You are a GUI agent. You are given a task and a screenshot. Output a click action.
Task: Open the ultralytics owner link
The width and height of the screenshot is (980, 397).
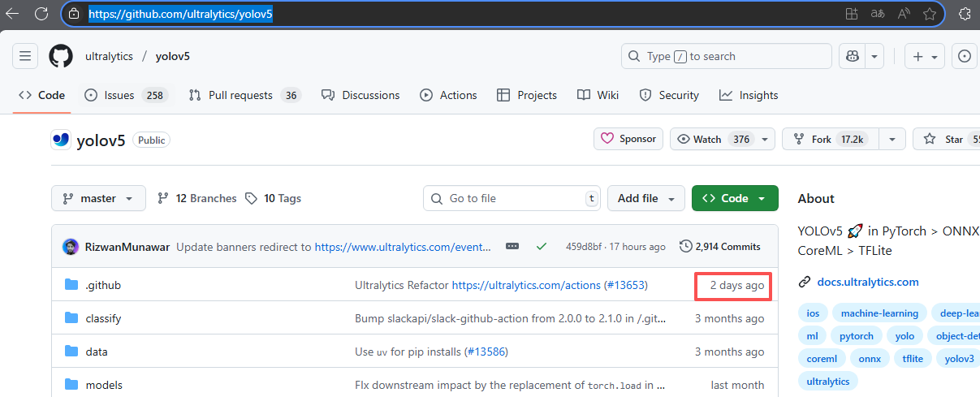(109, 56)
